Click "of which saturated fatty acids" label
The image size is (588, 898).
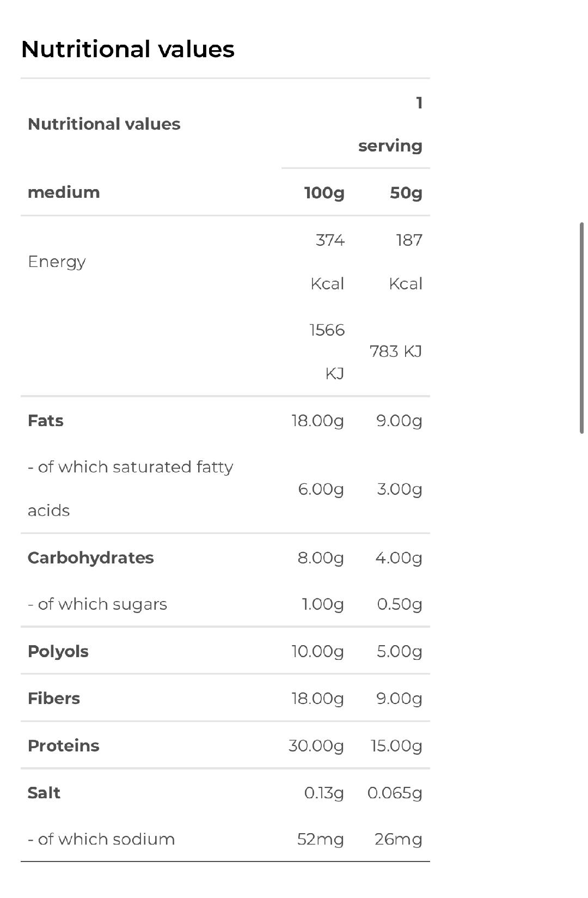[130, 488]
